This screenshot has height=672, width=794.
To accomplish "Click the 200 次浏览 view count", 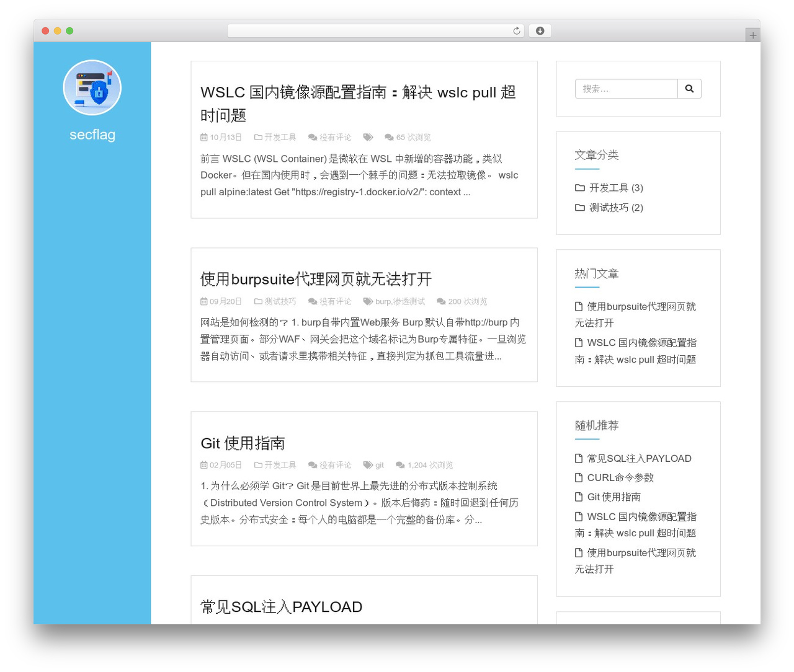I will [x=468, y=302].
